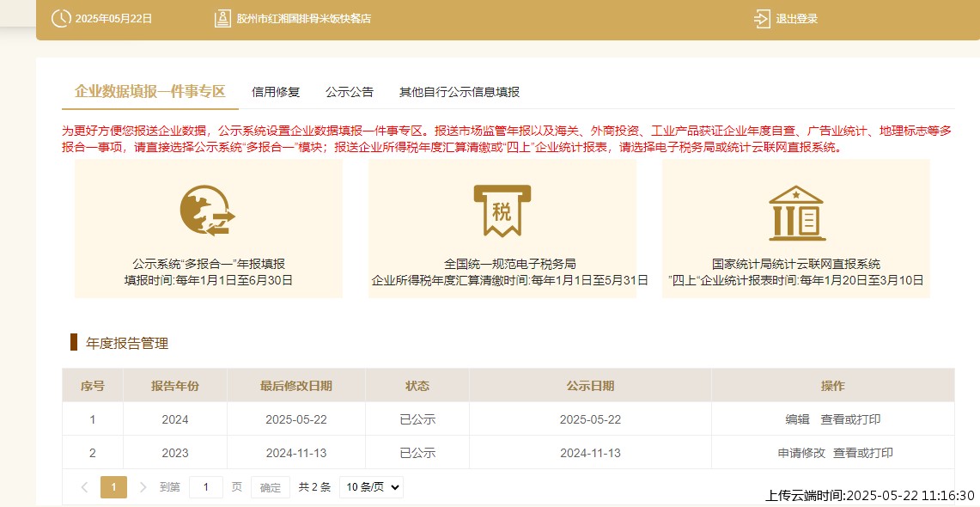Viewport: 980px width, 507px height.
Task: Click 已公示 status in the 2023 row
Action: click(x=417, y=453)
